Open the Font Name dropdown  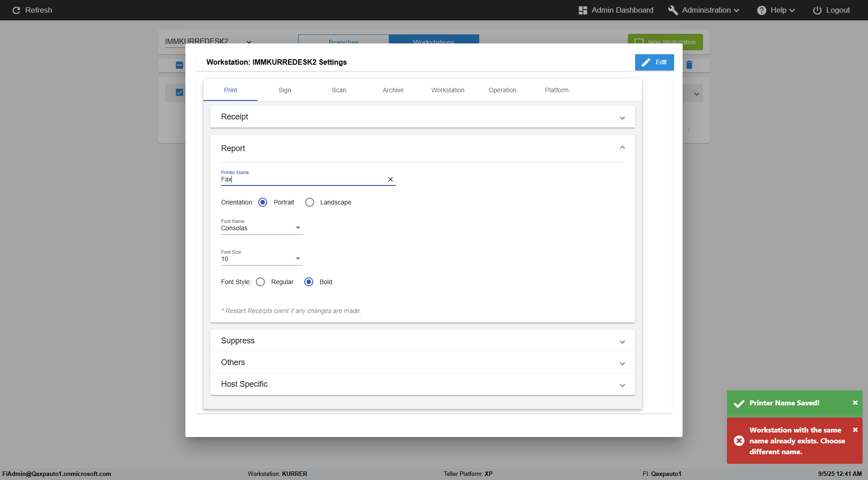[261, 228]
